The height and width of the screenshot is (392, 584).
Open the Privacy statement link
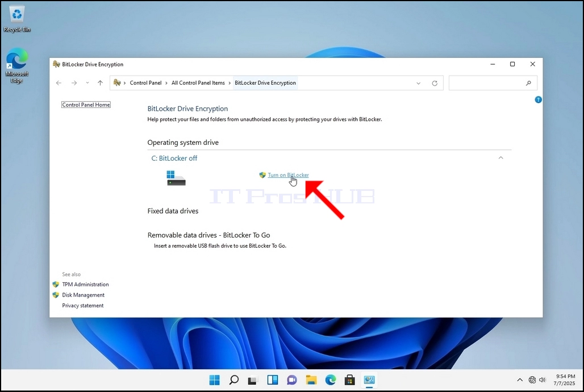pyautogui.click(x=83, y=305)
